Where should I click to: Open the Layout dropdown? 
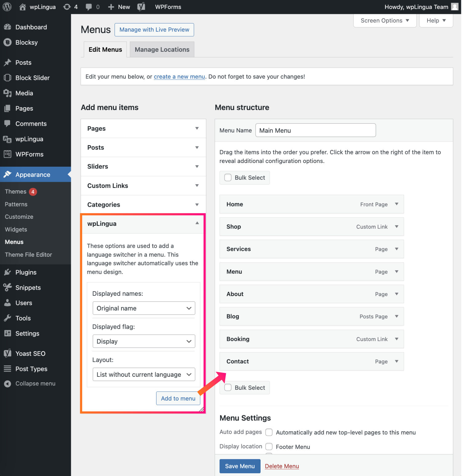(x=144, y=374)
